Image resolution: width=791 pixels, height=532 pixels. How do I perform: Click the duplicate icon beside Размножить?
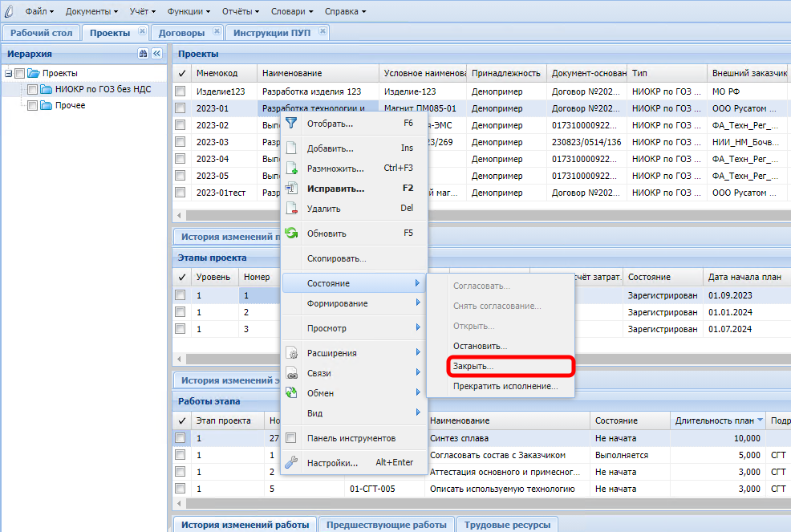click(291, 169)
